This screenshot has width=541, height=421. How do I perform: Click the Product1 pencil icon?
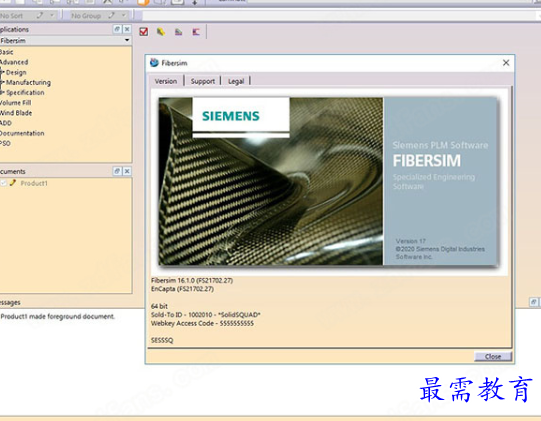[x=13, y=183]
